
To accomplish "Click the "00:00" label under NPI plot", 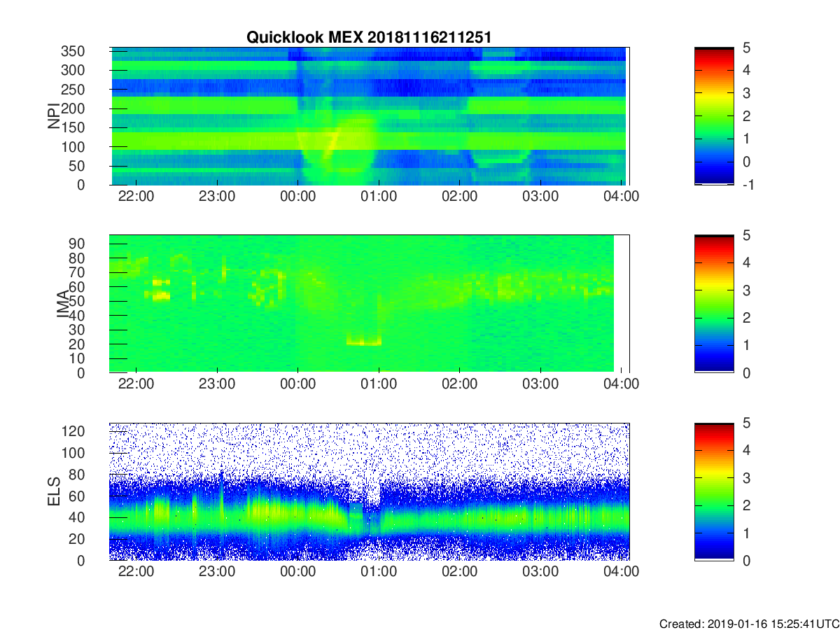I will tap(298, 196).
